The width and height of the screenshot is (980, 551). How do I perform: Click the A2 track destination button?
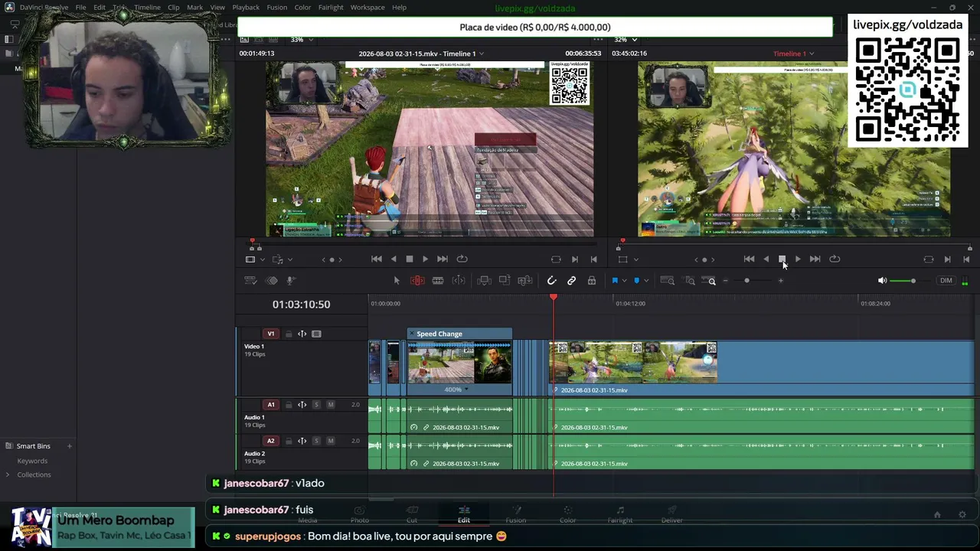270,442
